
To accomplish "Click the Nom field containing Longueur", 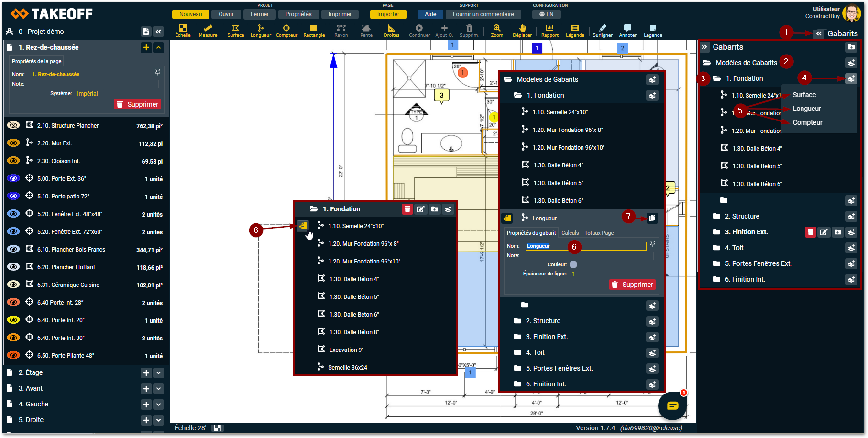I will (585, 246).
